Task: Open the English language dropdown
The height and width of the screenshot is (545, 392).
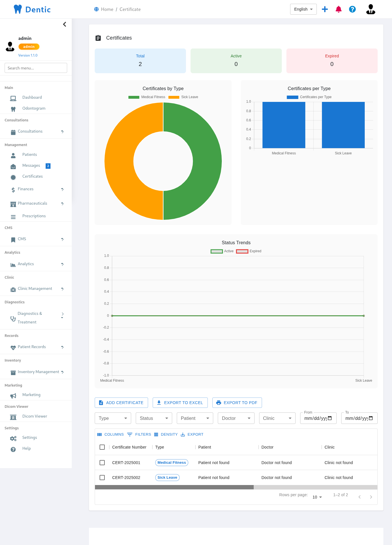Action: point(303,9)
